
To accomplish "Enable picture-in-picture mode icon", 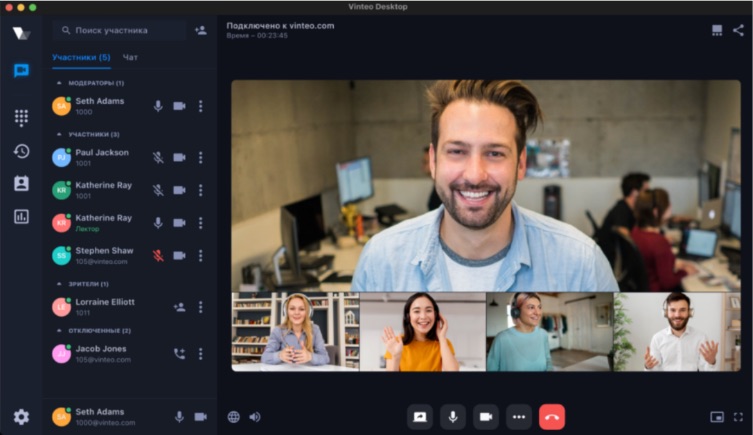I will coord(717,417).
